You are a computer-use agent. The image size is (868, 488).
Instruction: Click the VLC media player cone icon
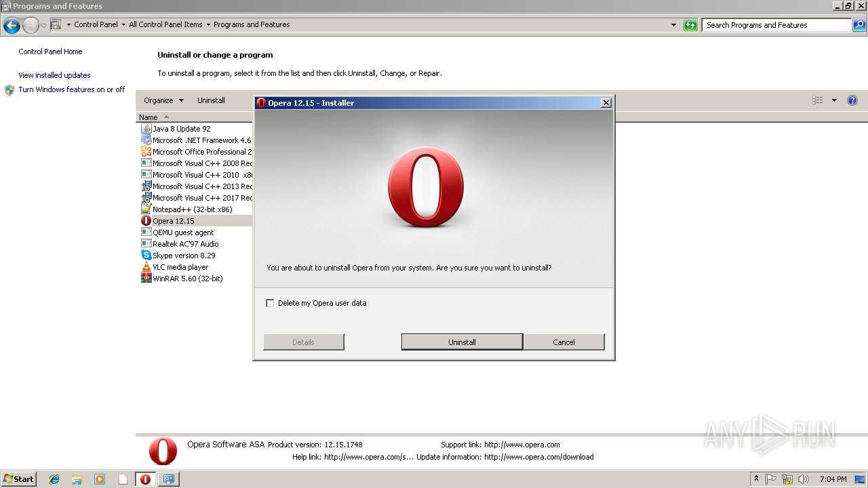(146, 267)
